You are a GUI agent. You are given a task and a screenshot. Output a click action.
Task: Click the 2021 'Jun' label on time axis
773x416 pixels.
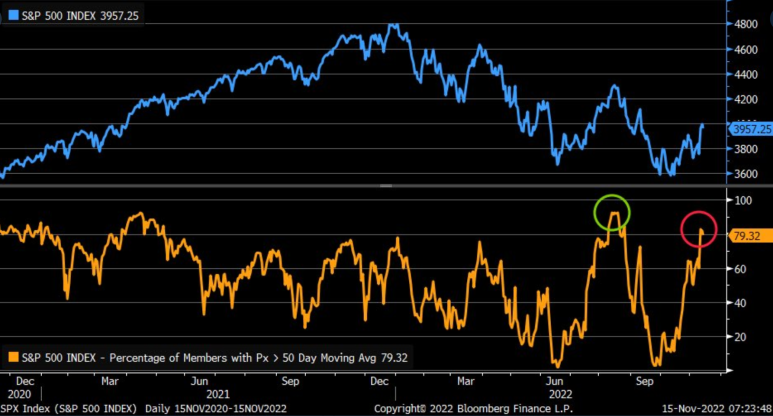199,381
